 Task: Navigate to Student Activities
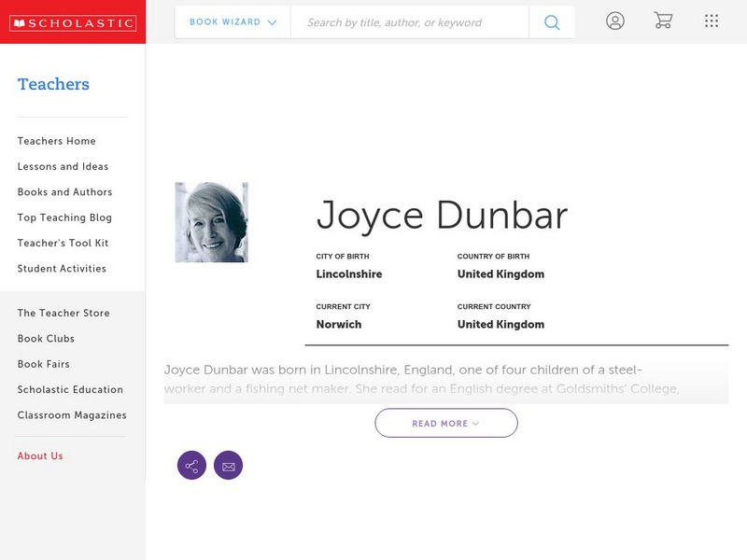[62, 269]
